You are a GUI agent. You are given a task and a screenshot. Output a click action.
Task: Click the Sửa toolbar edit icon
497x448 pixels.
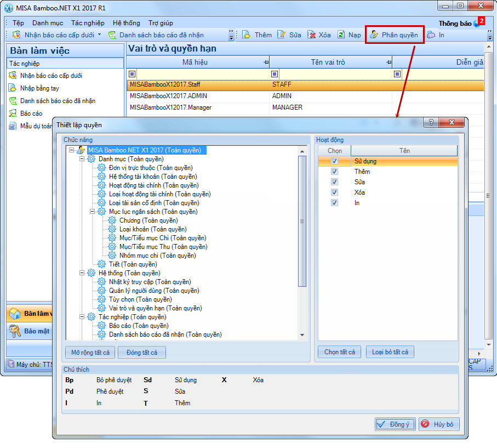click(281, 35)
